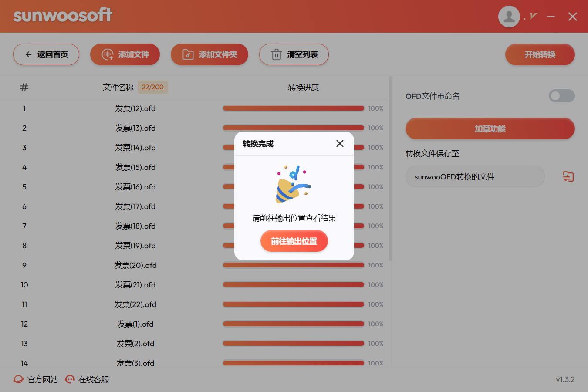This screenshot has height=392, width=588.
Task: Click Go to output location button
Action: pyautogui.click(x=294, y=241)
